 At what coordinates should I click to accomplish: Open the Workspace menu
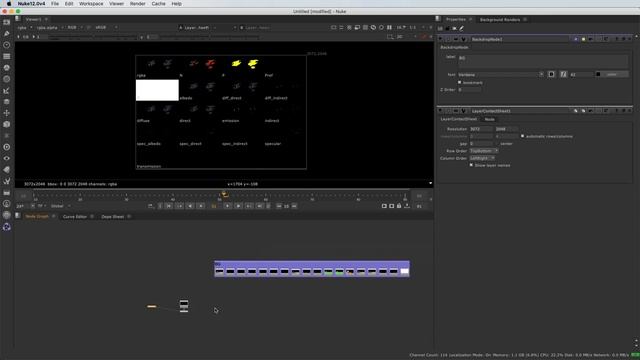[91, 4]
